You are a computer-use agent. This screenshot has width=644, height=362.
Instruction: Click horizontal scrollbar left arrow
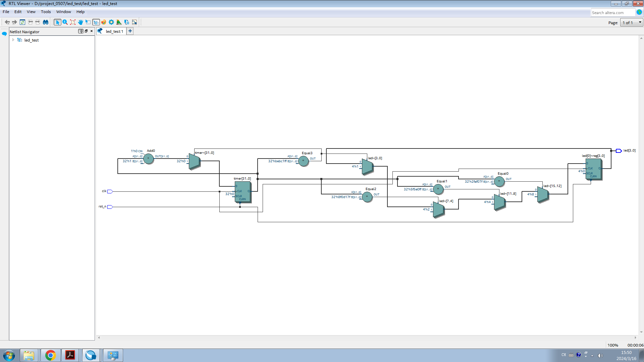99,338
